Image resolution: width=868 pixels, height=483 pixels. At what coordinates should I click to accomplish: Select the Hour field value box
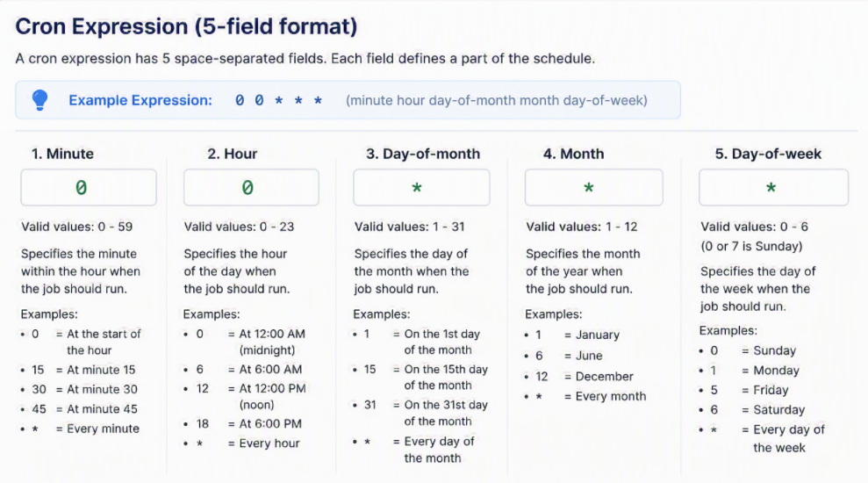pyautogui.click(x=251, y=188)
